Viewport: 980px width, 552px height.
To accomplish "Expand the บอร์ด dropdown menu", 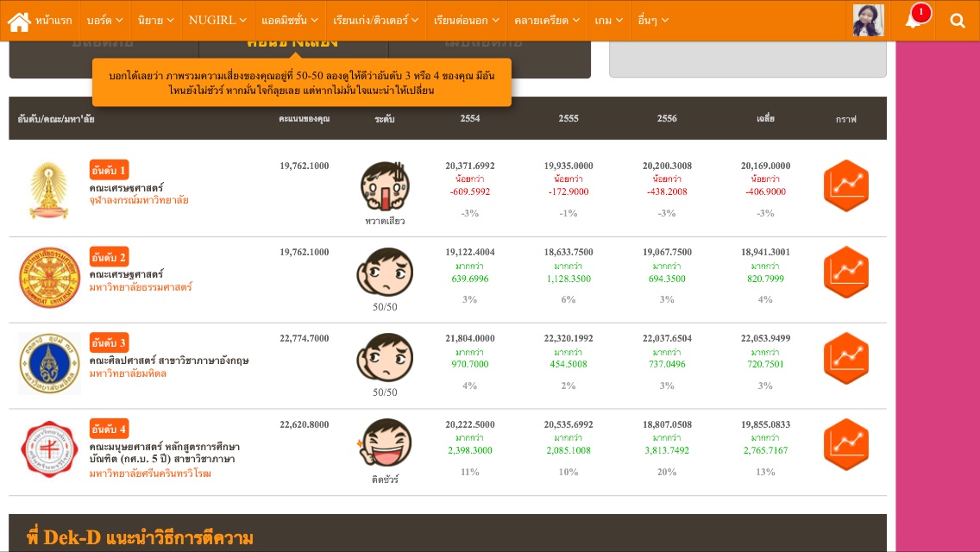I will [x=104, y=21].
